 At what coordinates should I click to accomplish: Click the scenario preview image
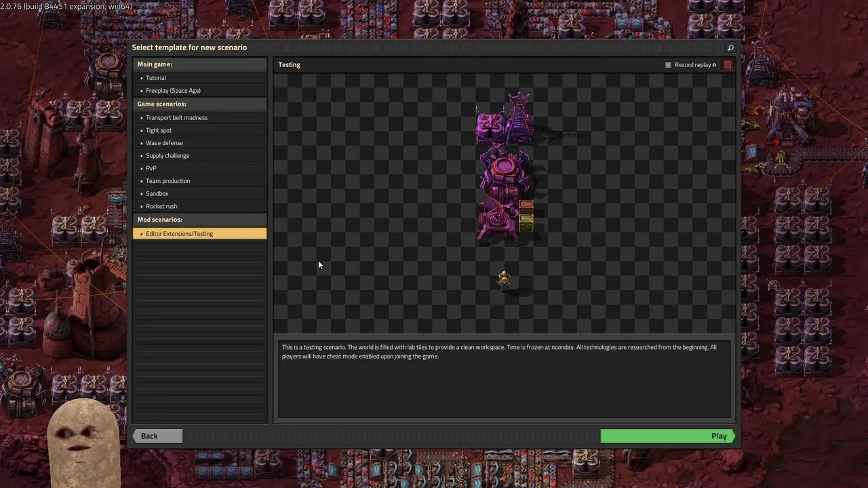pos(505,203)
